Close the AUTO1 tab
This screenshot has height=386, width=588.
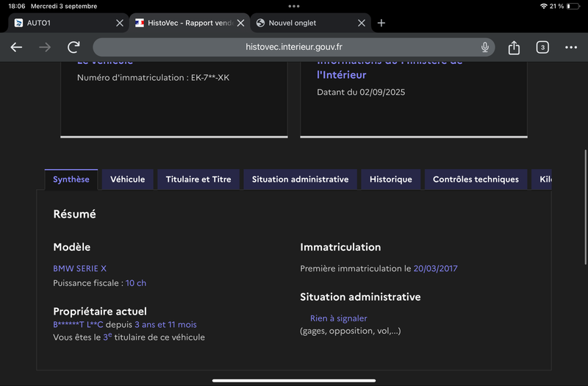pos(120,23)
